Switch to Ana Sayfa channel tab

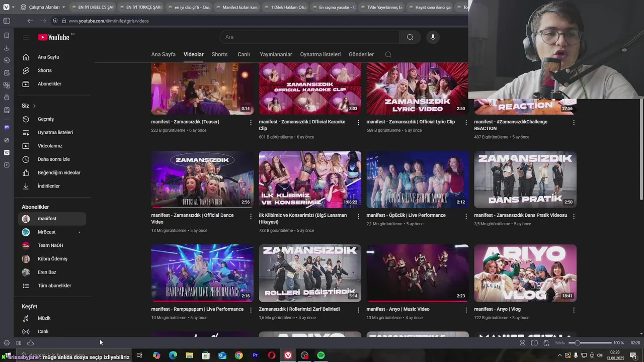point(164,54)
